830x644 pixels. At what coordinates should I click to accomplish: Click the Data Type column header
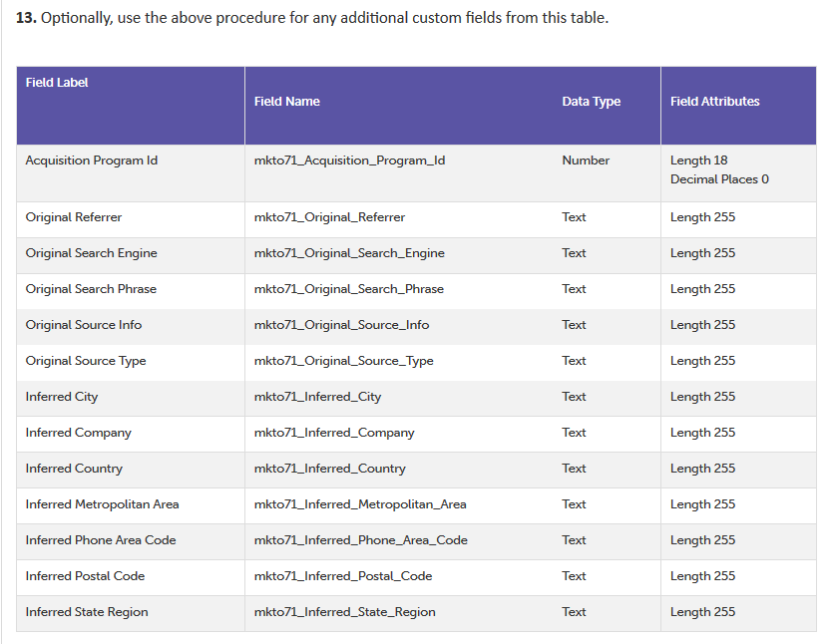tap(591, 102)
